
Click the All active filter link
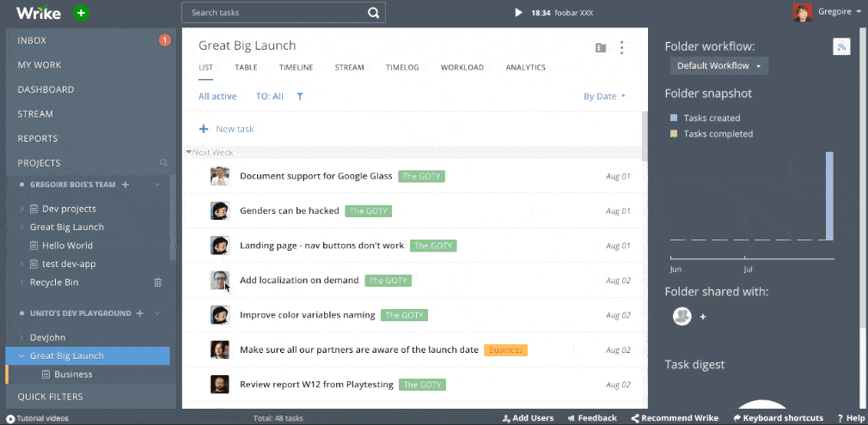click(217, 96)
